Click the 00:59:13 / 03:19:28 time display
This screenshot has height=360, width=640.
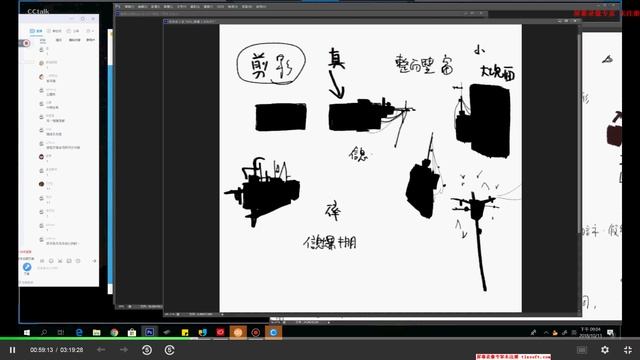tap(56, 350)
